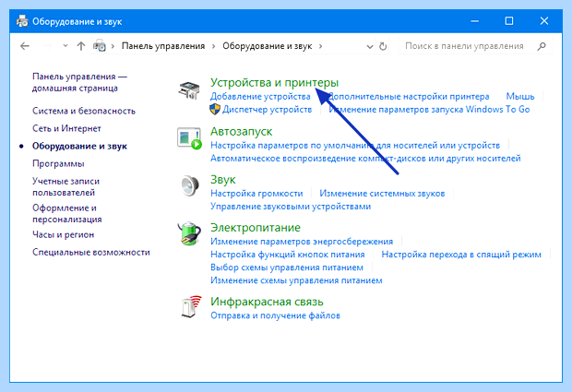Open Сеть и Интернет in sidebar
572x392 pixels.
point(66,128)
